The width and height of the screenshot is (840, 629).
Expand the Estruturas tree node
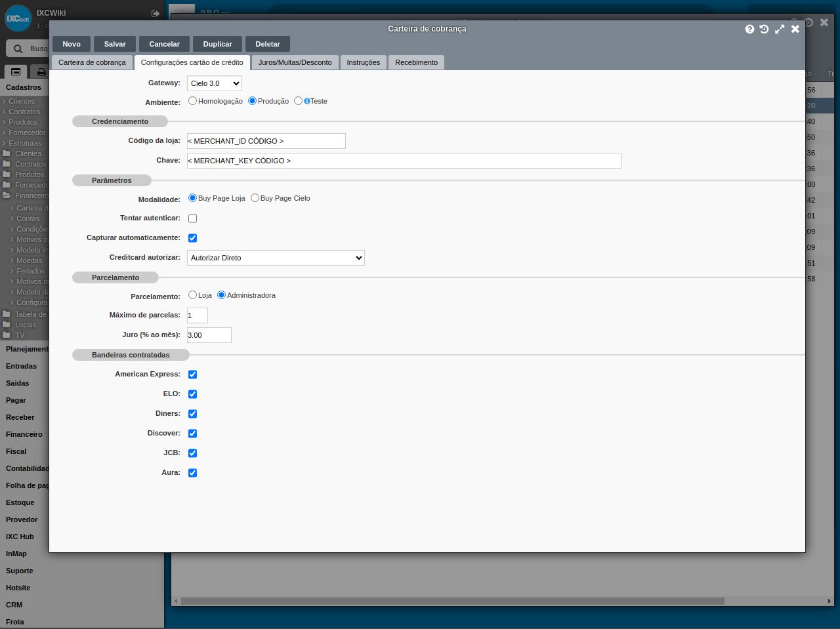tap(4, 143)
